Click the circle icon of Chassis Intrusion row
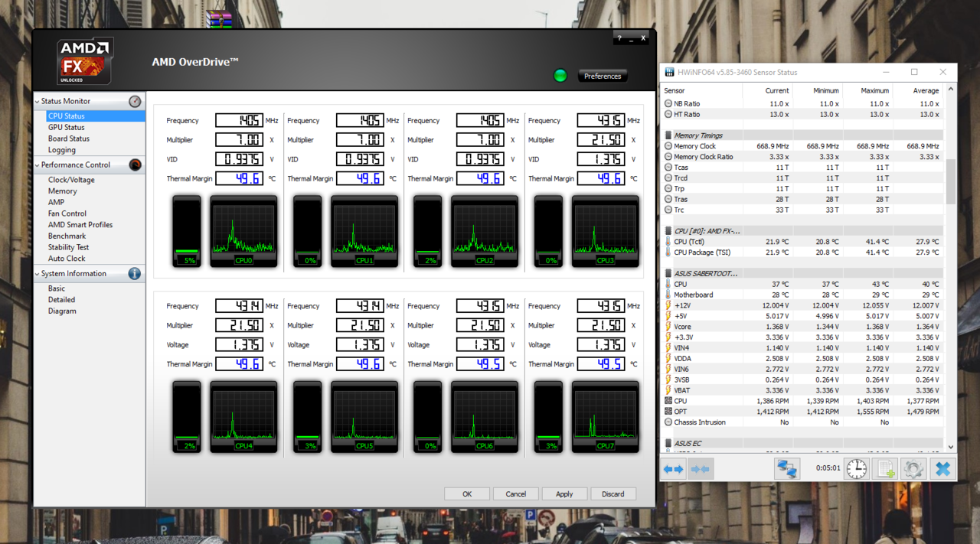The image size is (980, 544). tap(668, 422)
